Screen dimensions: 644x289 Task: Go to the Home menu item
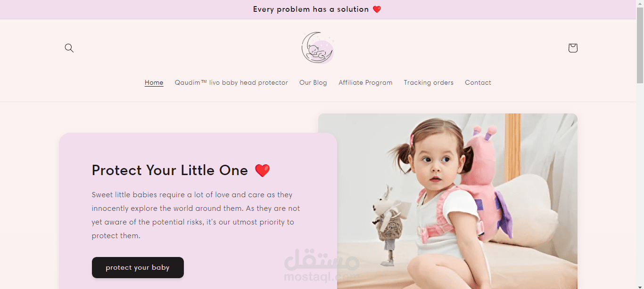[x=154, y=82]
